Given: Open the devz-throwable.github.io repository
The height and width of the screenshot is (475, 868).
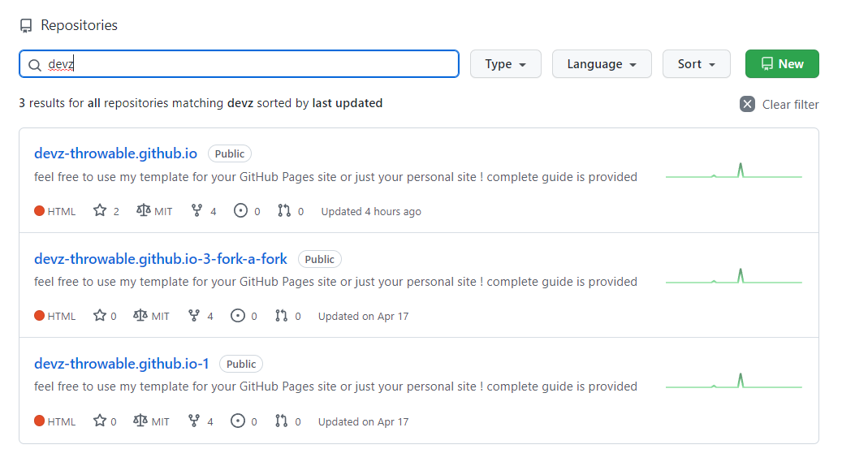Looking at the screenshot, I should (x=114, y=153).
